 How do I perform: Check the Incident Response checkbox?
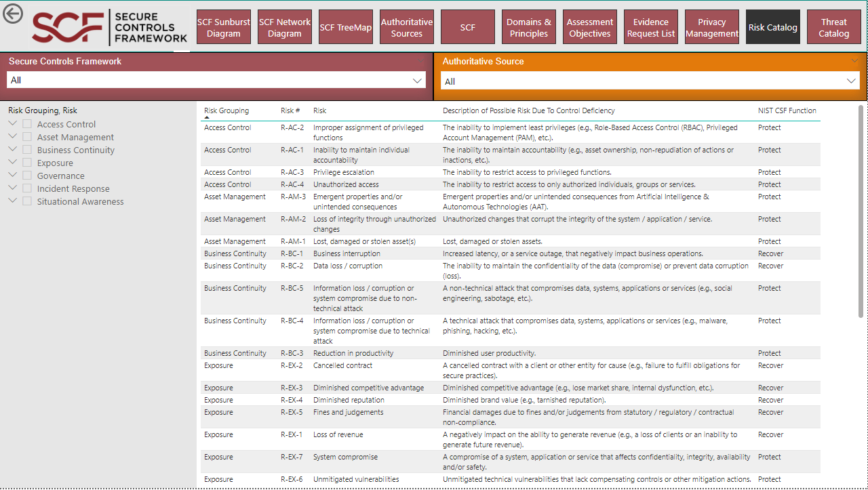26,188
